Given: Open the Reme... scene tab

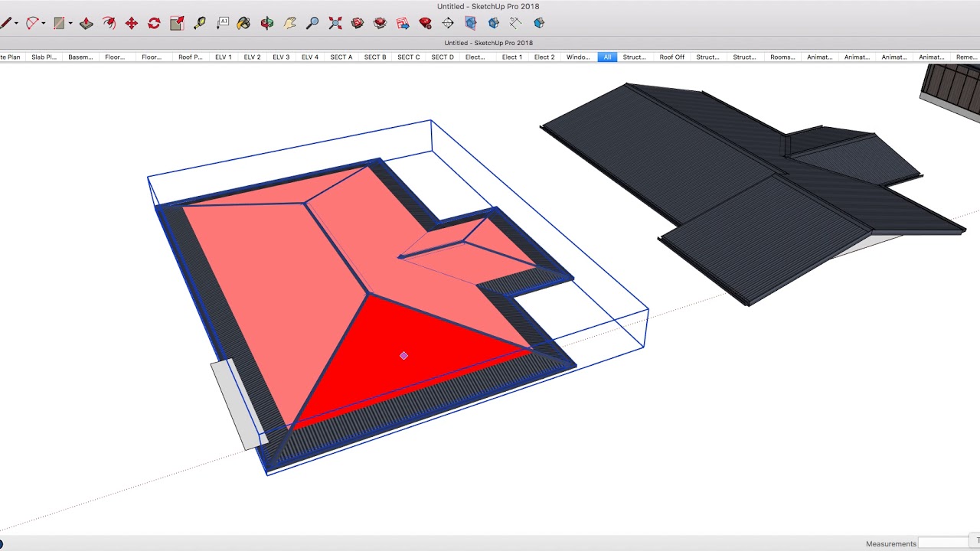Looking at the screenshot, I should pyautogui.click(x=966, y=57).
